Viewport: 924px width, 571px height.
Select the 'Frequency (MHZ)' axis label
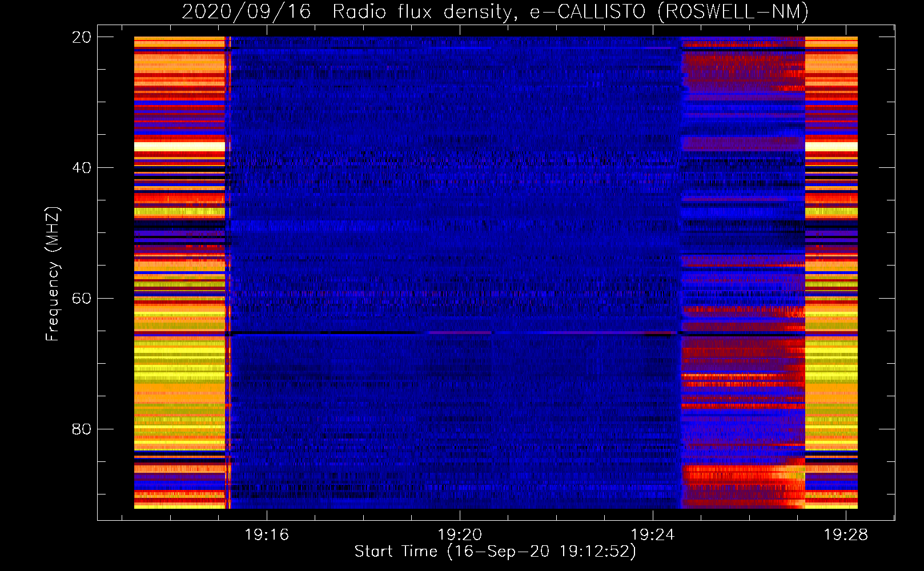point(53,274)
